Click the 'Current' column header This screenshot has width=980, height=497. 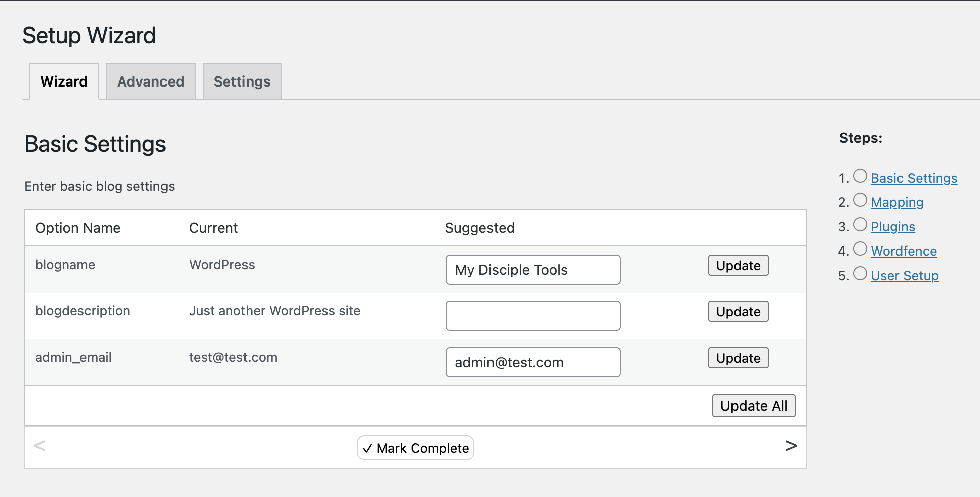[213, 228]
